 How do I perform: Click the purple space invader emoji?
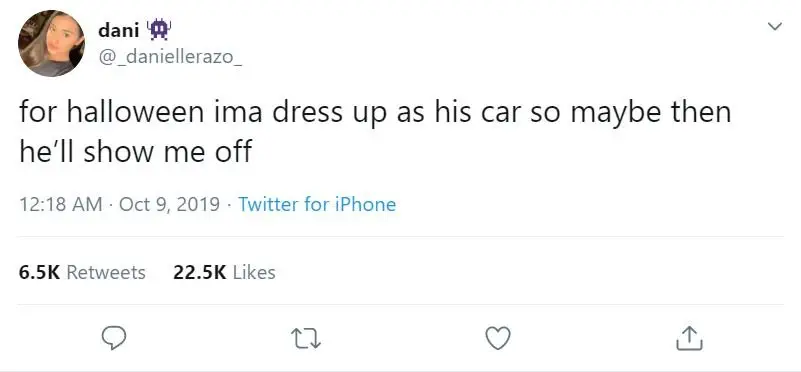click(159, 30)
